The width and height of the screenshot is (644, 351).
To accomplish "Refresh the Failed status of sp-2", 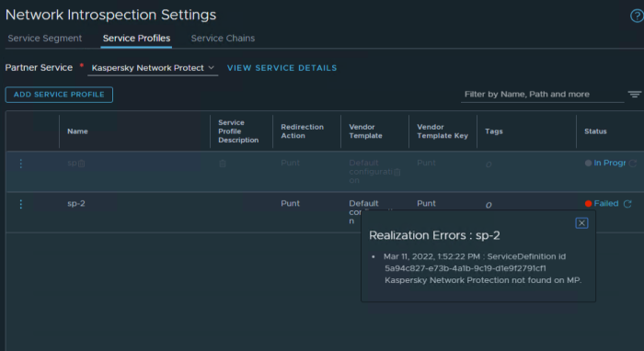I will coord(627,204).
